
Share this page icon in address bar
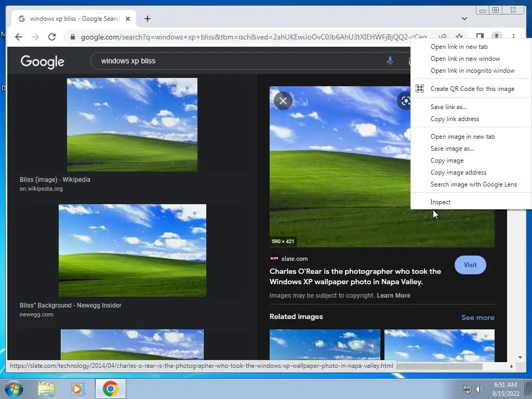(x=443, y=37)
